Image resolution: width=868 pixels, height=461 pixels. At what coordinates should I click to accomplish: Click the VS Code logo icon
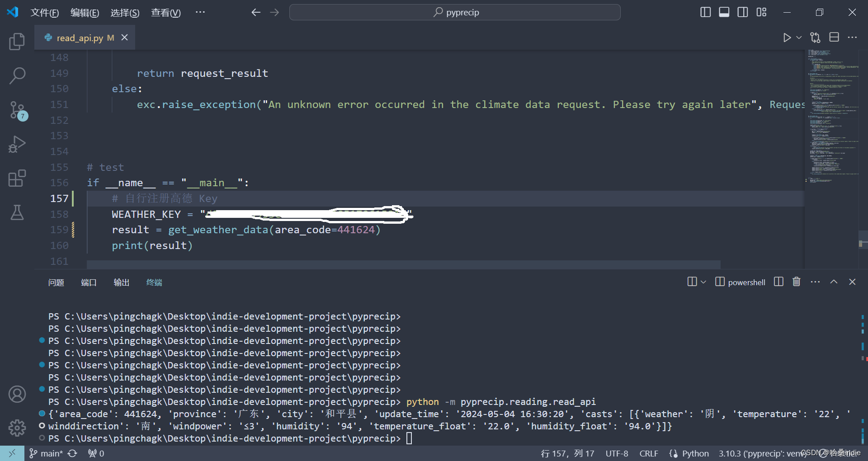[12, 12]
